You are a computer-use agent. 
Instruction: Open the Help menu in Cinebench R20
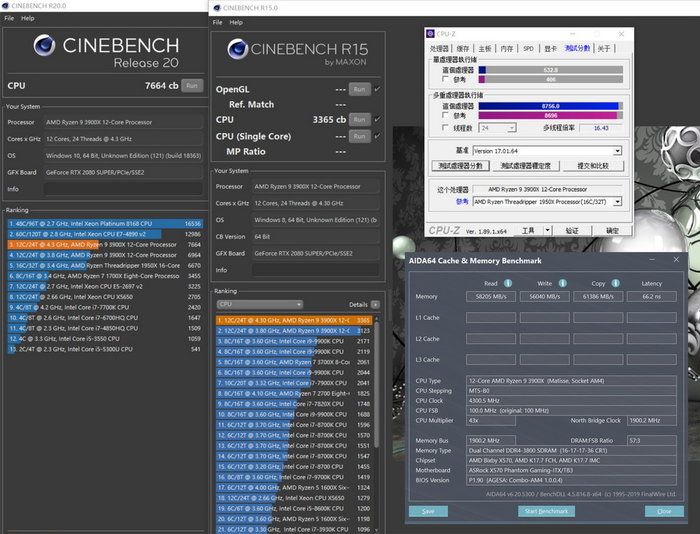click(x=27, y=18)
